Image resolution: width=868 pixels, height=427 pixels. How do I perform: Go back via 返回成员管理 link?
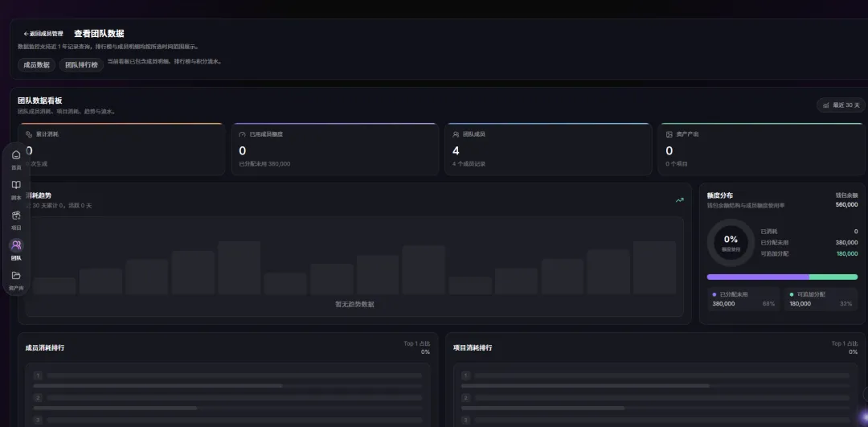(43, 34)
